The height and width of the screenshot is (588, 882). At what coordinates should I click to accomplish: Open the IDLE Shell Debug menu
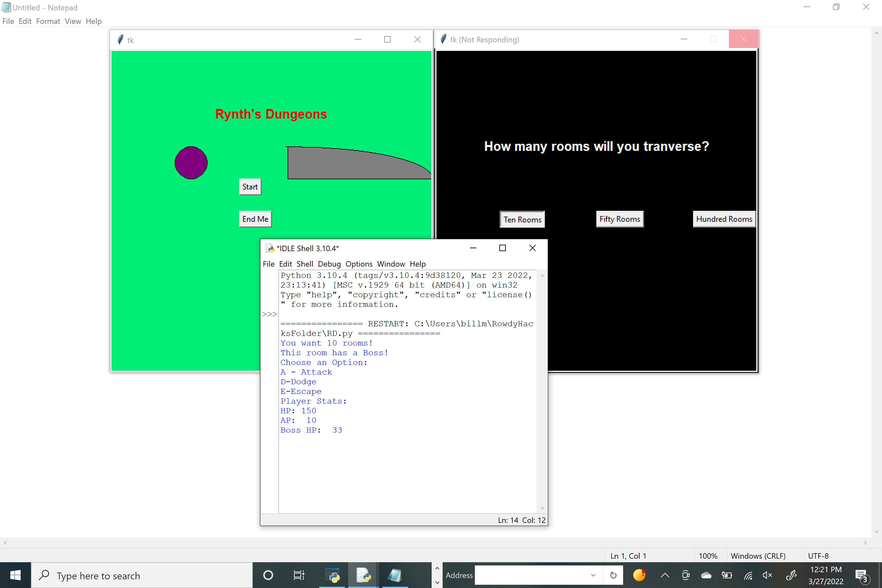329,264
